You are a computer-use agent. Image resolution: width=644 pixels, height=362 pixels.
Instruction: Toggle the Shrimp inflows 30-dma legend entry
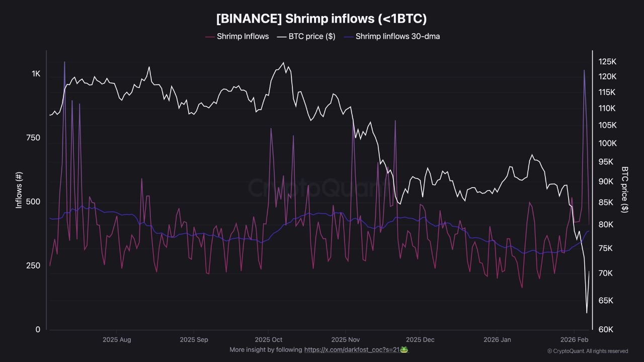(397, 37)
